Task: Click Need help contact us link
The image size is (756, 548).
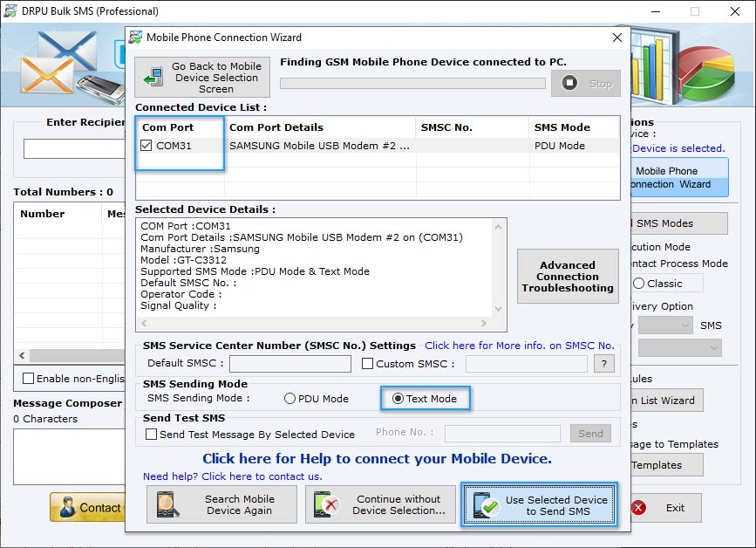Action: pos(233,476)
